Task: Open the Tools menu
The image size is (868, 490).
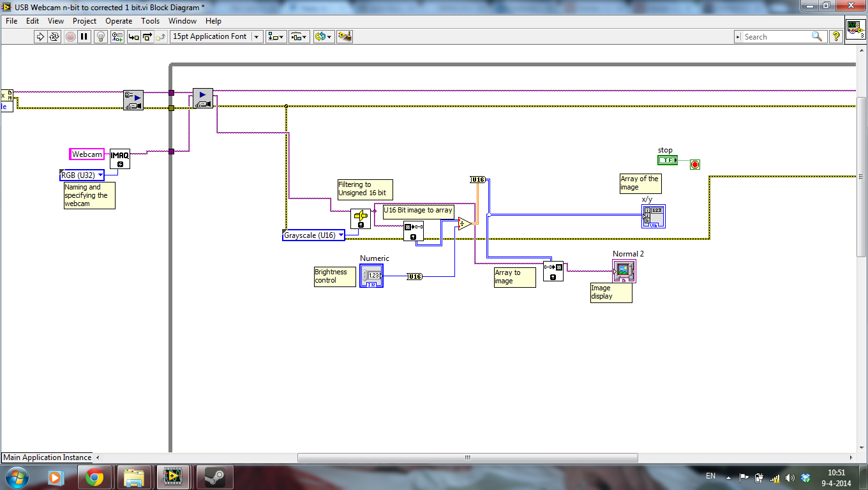Action: tap(151, 21)
